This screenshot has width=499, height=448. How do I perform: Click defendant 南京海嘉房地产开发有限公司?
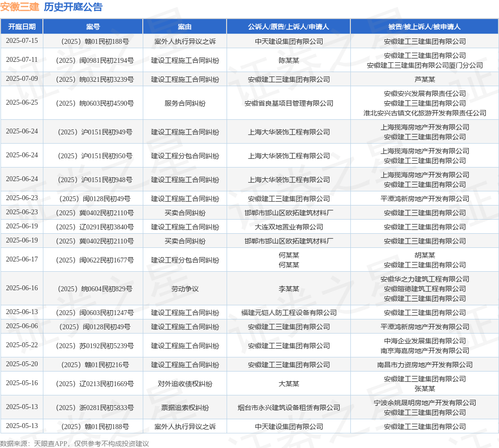424,351
